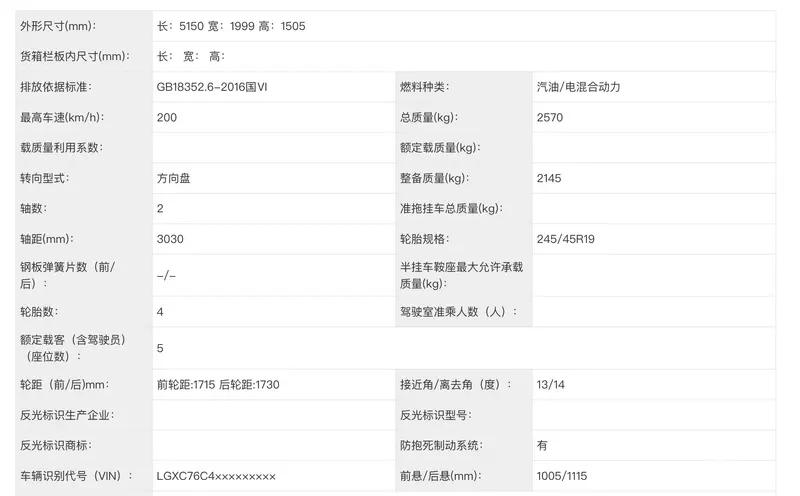
Task: Select the 总质量(kg) value 2570
Action: [549, 117]
